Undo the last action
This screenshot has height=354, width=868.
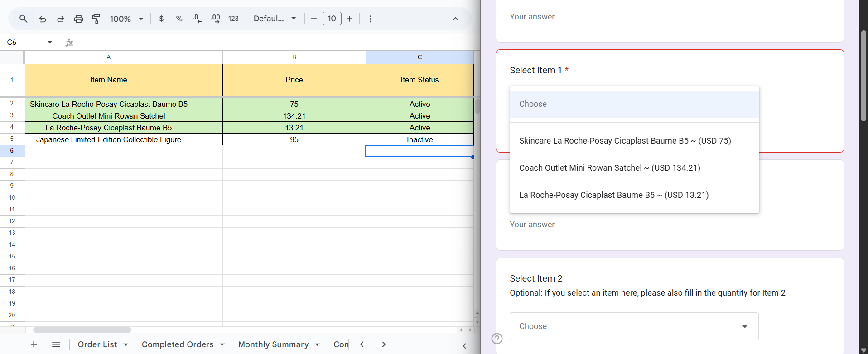coord(43,19)
